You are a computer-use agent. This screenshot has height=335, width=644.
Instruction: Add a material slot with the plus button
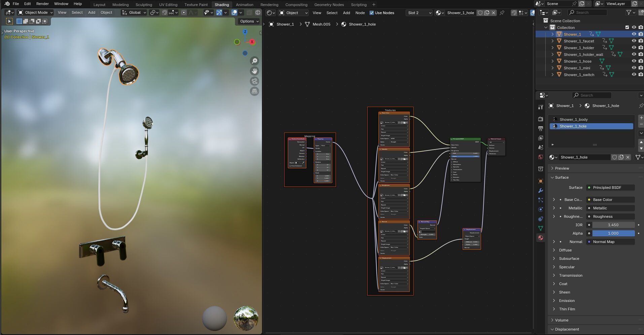[641, 118]
